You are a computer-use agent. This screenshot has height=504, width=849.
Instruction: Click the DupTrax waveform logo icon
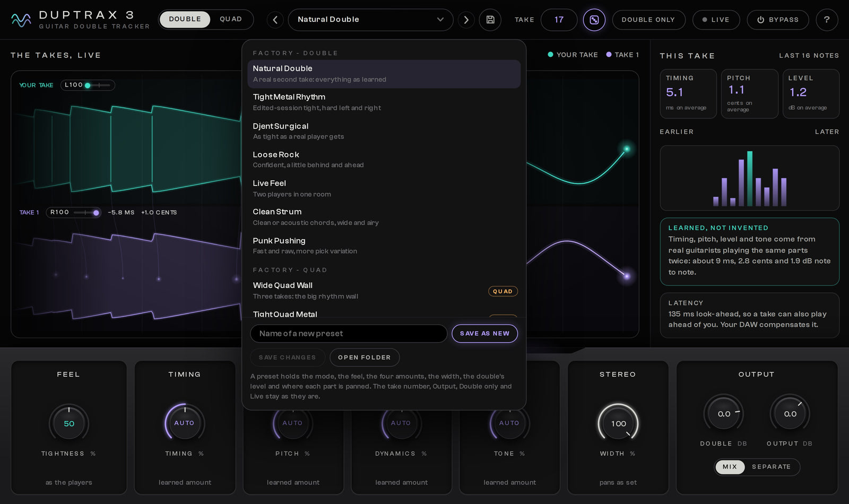[21, 20]
